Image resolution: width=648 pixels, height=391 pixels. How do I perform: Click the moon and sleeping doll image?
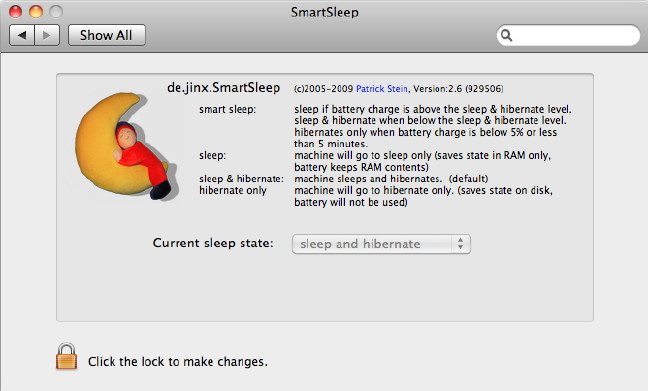(x=127, y=146)
